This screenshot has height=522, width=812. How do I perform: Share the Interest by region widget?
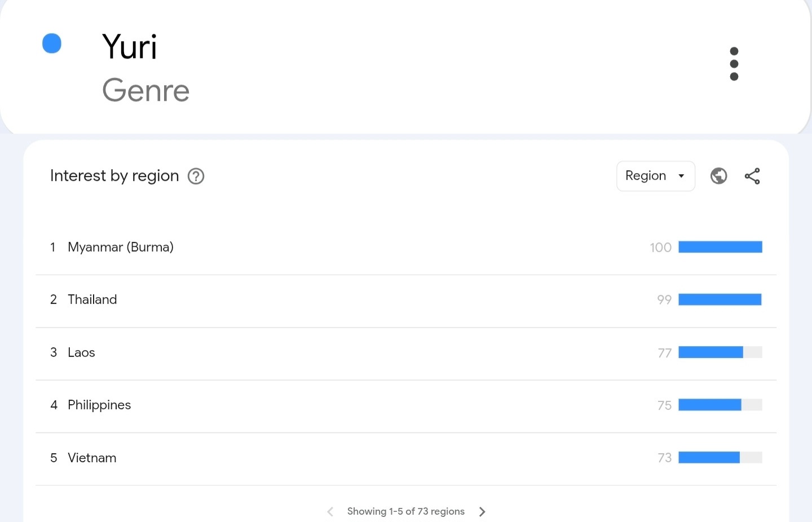tap(752, 176)
